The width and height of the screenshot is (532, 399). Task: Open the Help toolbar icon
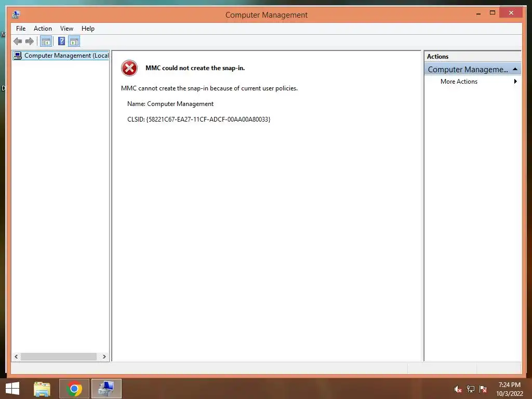click(x=61, y=42)
